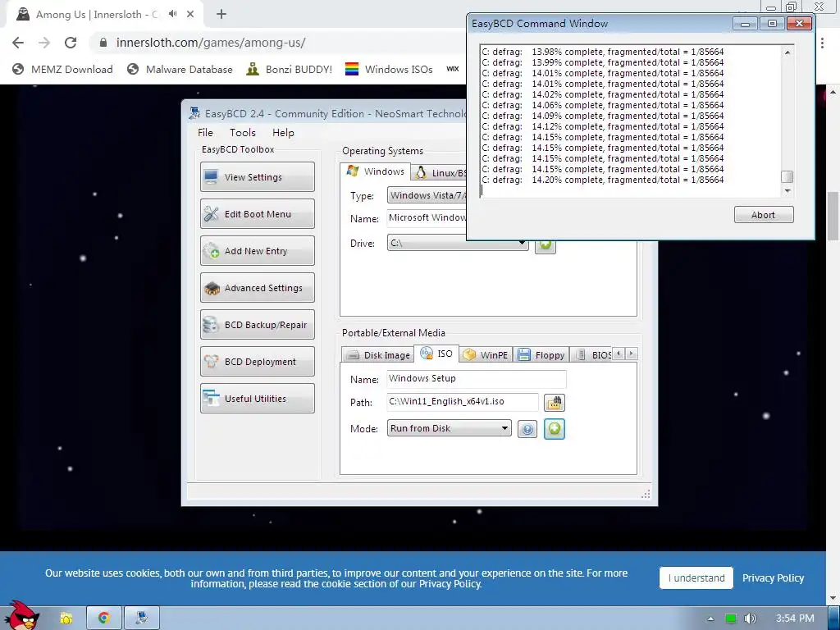840x630 pixels.
Task: Open Edit Boot Menu section
Action: pos(257,214)
